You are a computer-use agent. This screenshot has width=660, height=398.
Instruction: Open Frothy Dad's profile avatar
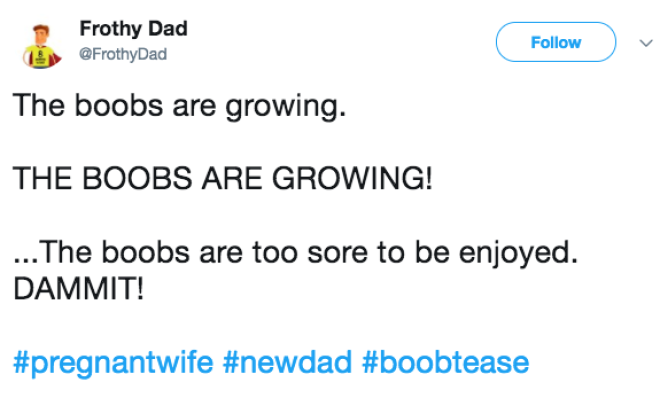[x=42, y=46]
